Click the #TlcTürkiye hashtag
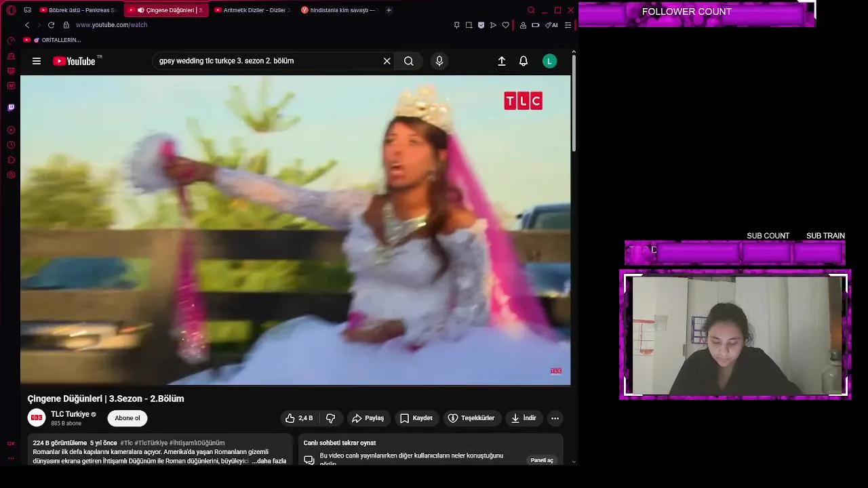Image resolution: width=868 pixels, height=488 pixels. point(151,443)
